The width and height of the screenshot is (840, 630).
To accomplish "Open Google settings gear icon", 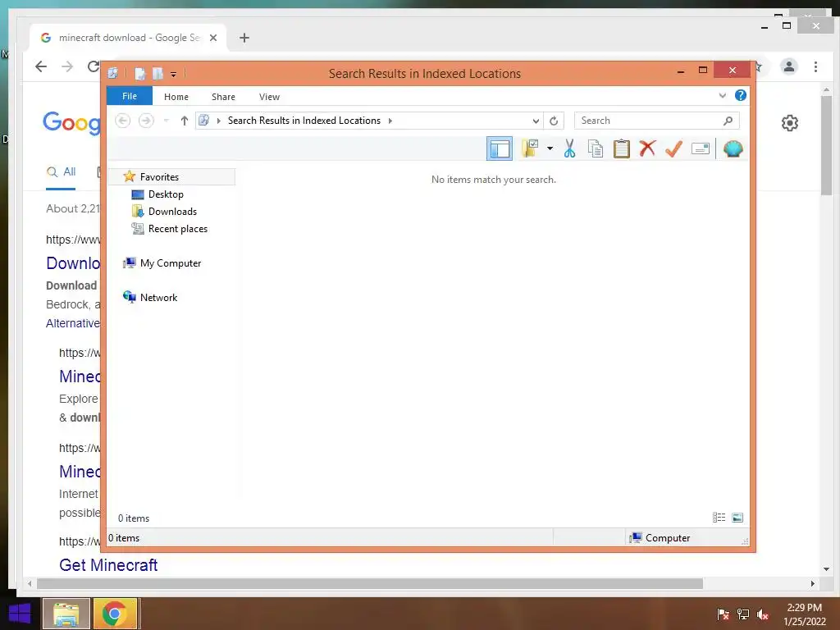I will [790, 123].
